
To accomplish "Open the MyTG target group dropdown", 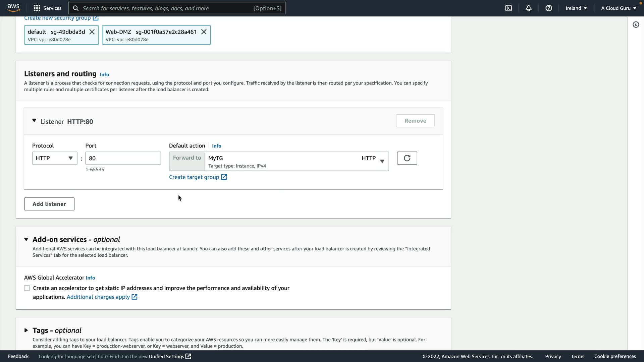I will tap(297, 161).
